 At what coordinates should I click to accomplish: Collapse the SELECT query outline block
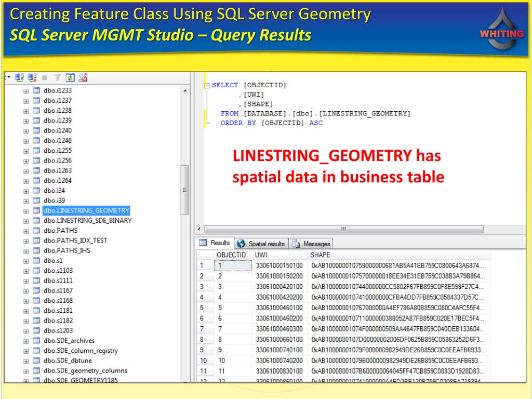[207, 86]
